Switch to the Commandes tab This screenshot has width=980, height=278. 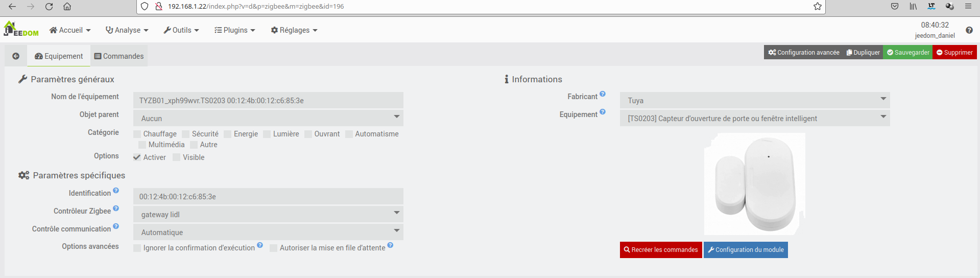point(119,56)
